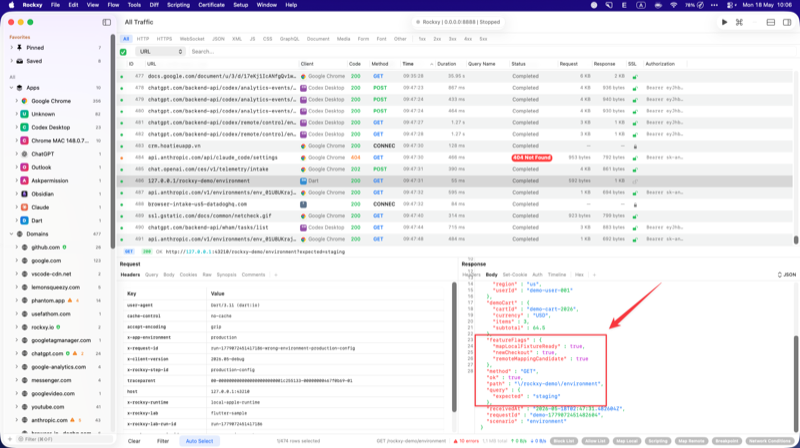Viewport: 800px width, 448px height.
Task: Switch to the Request Cookies tab
Action: click(x=188, y=275)
